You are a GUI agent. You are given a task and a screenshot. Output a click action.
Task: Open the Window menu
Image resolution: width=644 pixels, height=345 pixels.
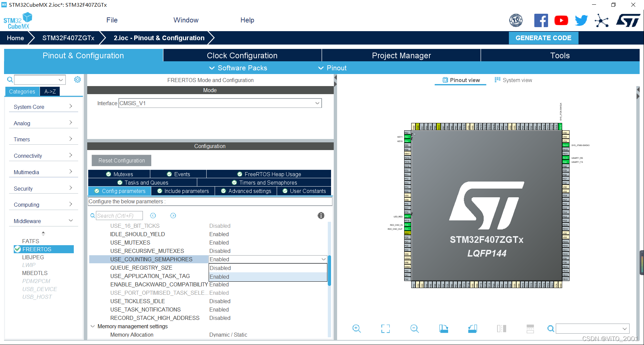coord(186,20)
